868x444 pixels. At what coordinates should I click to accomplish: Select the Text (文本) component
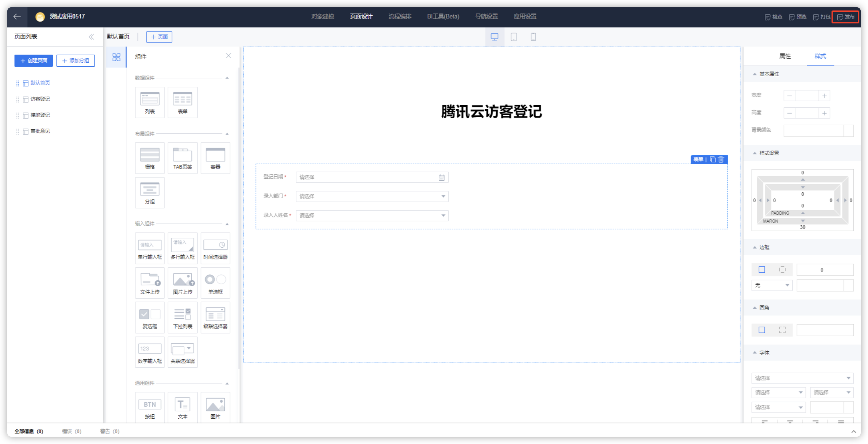(183, 407)
